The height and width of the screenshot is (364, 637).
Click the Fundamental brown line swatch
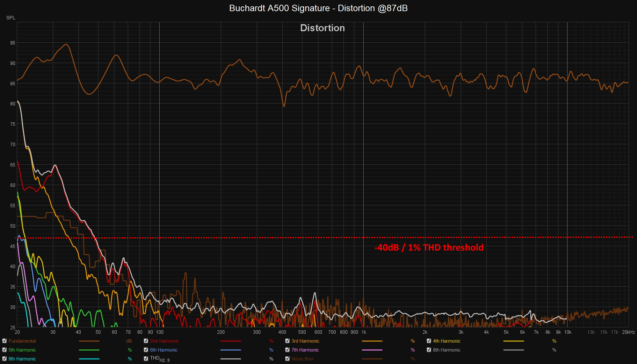pos(89,341)
